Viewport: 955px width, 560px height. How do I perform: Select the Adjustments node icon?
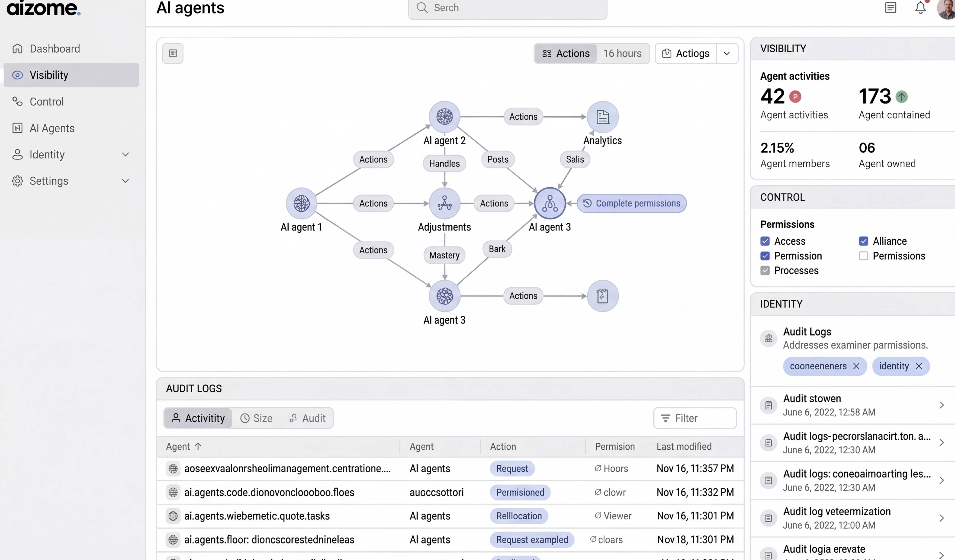tap(444, 203)
